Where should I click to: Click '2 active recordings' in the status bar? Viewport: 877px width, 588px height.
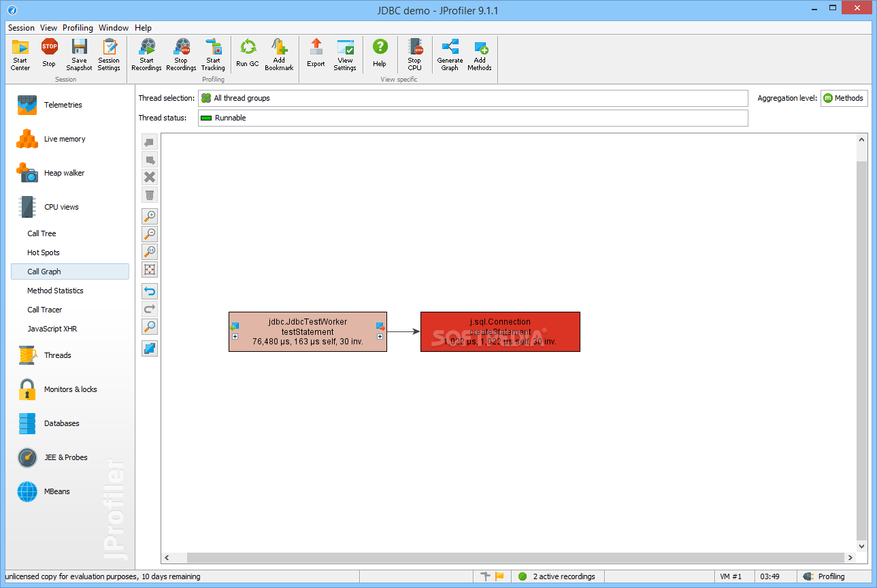pos(563,576)
